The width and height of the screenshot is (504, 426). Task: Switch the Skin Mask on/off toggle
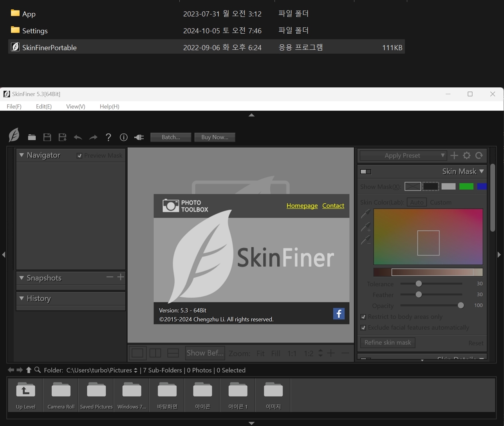[x=366, y=172]
